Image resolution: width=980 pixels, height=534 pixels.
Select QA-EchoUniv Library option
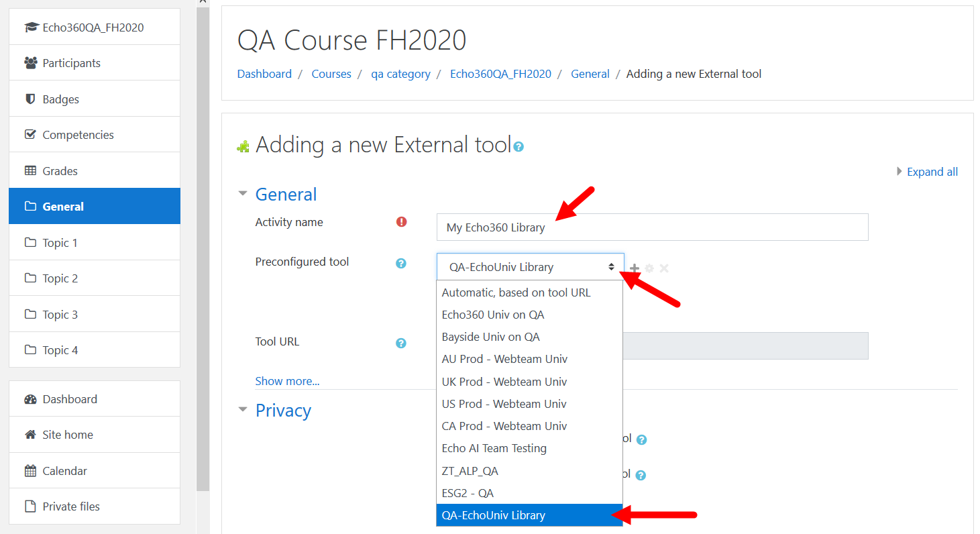pyautogui.click(x=529, y=515)
